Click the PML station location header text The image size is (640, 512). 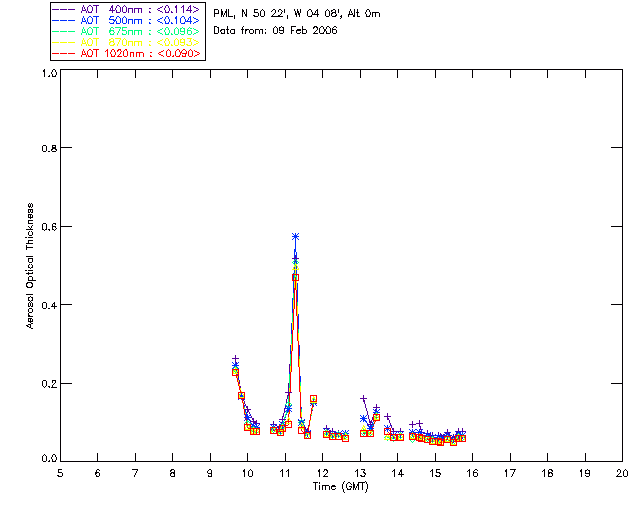click(x=297, y=14)
